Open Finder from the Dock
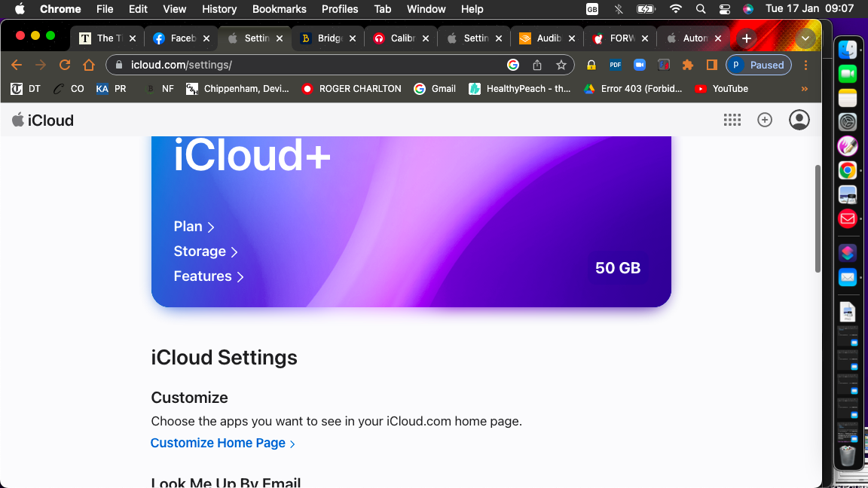This screenshot has width=868, height=488. point(847,50)
